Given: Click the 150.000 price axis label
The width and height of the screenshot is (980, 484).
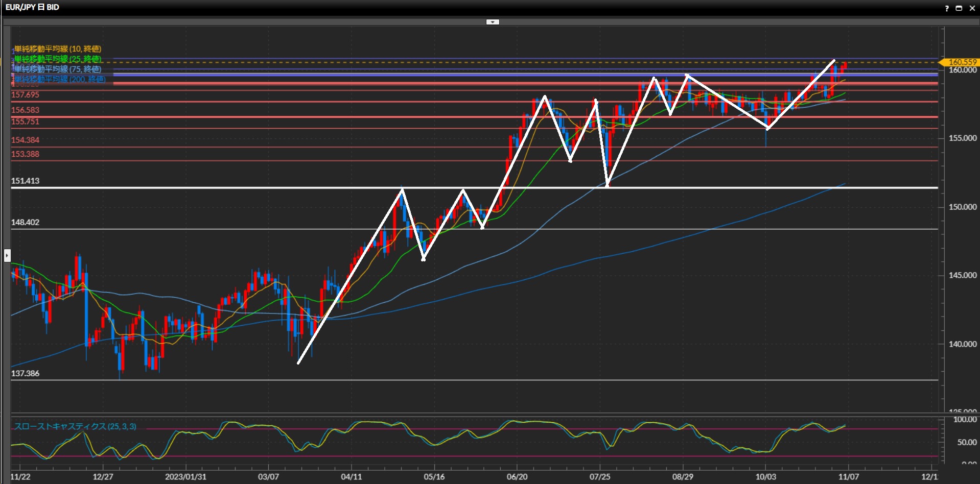Looking at the screenshot, I should click(x=962, y=207).
